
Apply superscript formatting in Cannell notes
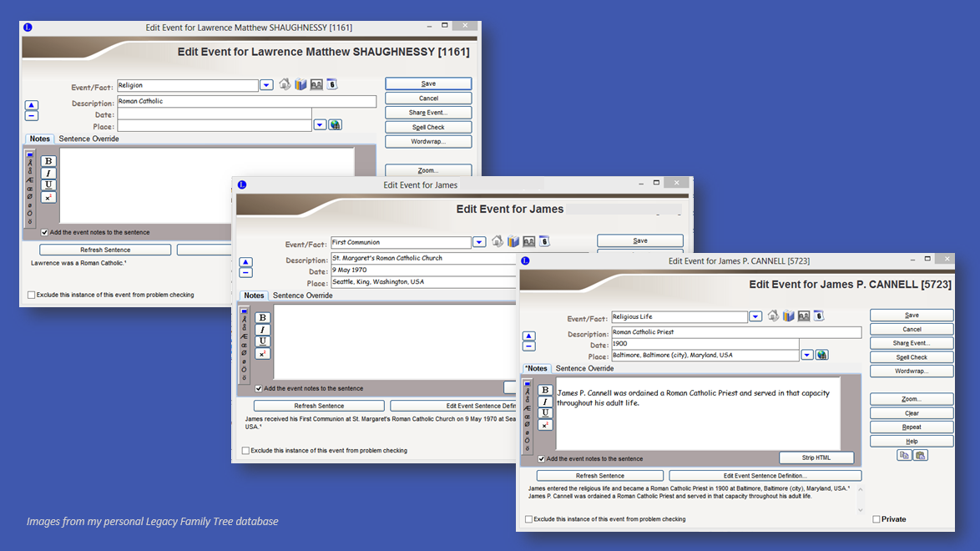click(x=545, y=425)
